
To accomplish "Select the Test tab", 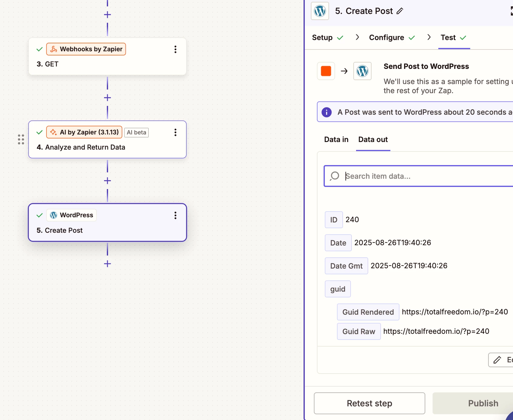I will pyautogui.click(x=454, y=38).
